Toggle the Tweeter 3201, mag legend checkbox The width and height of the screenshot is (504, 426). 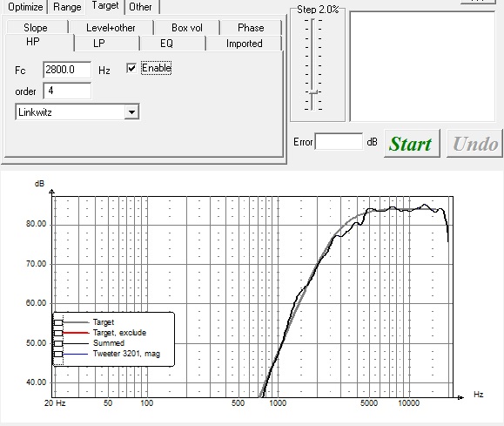58,354
